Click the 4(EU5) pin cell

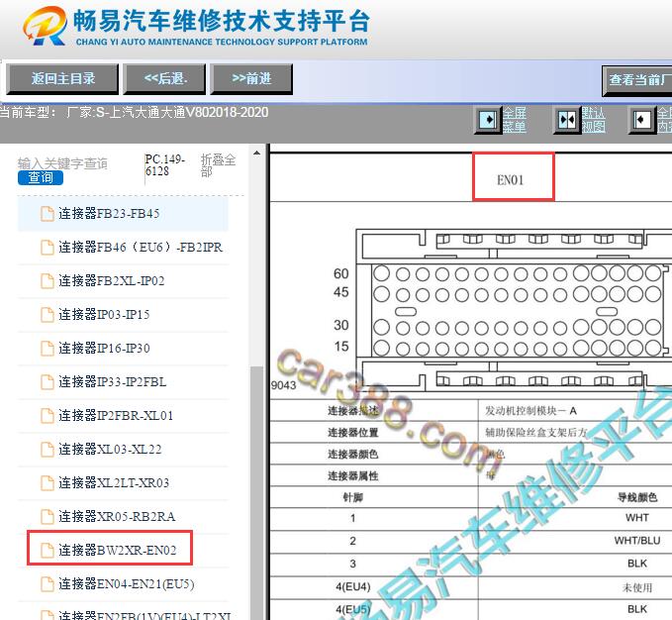(x=352, y=609)
